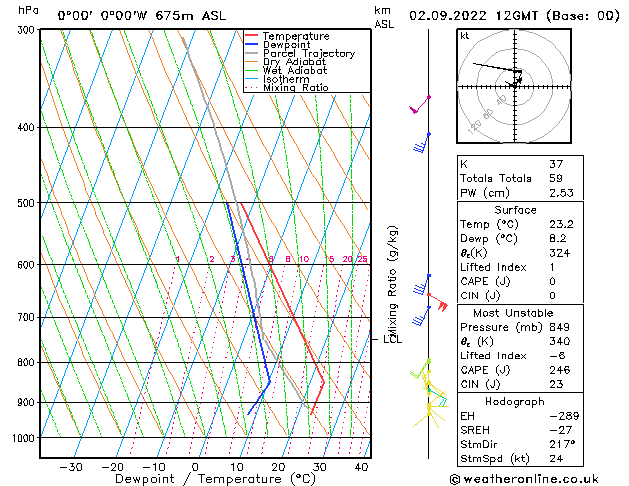
Task: Click the 'kt' label in hodograph
Action: 465,36
